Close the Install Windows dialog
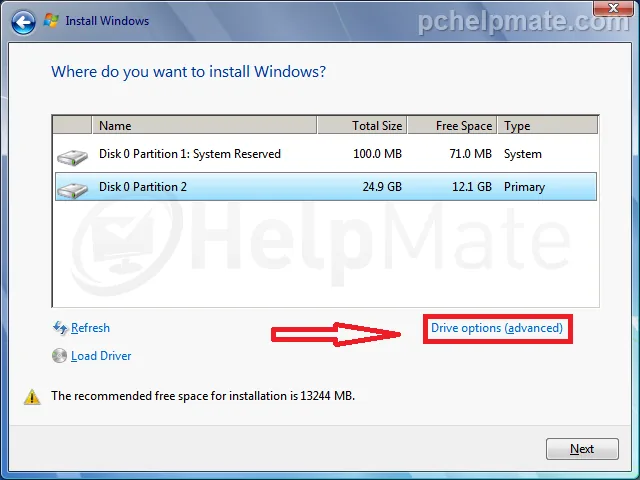This screenshot has width=640, height=480. pos(613,8)
